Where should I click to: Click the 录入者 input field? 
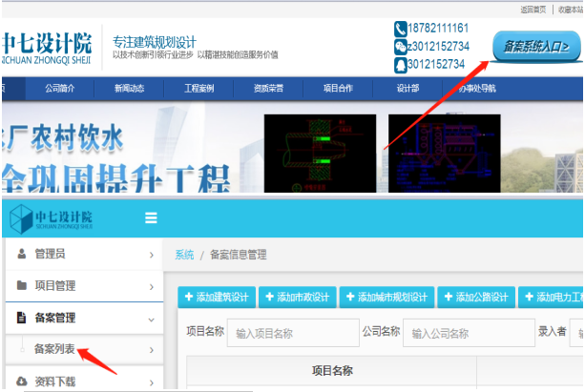point(576,333)
